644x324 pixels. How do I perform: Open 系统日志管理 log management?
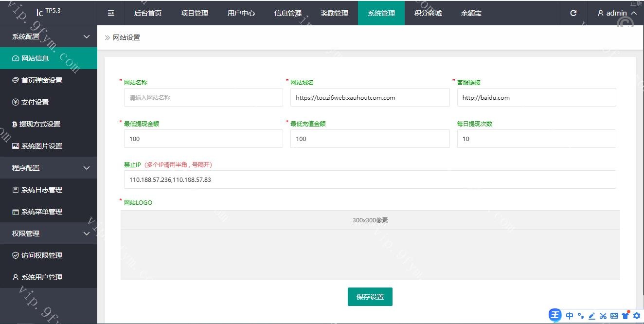[42, 190]
